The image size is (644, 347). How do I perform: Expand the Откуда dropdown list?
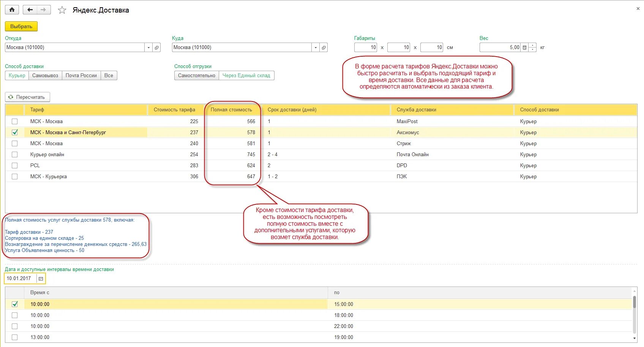148,48
